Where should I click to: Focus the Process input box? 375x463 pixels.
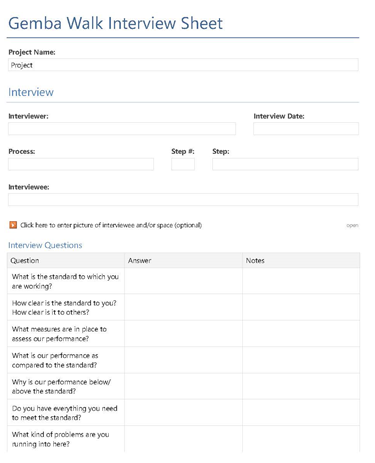[81, 164]
